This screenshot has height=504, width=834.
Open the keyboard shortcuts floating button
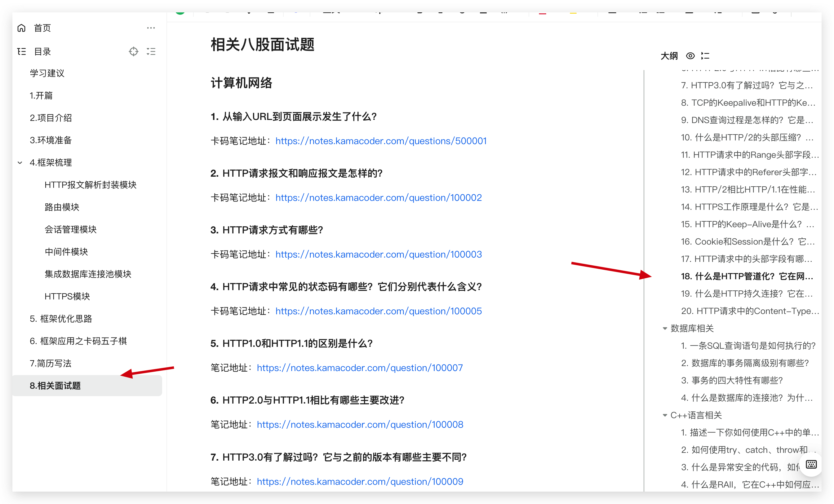point(811,464)
